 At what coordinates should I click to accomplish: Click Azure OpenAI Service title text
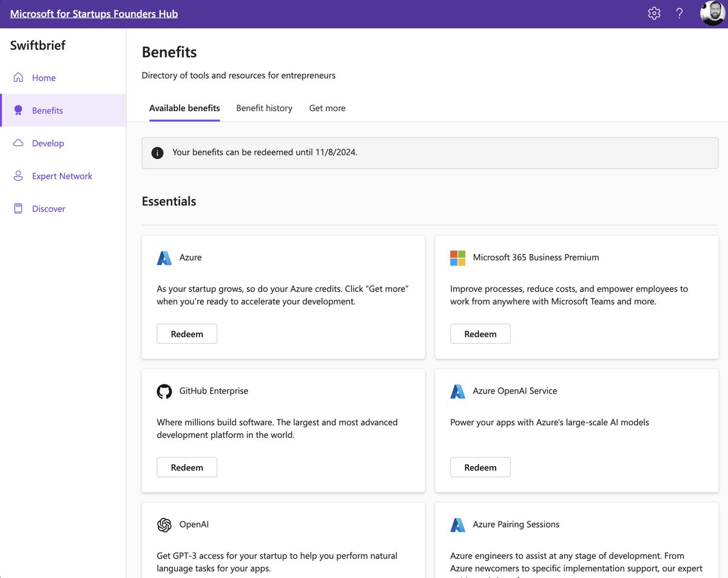pos(515,391)
